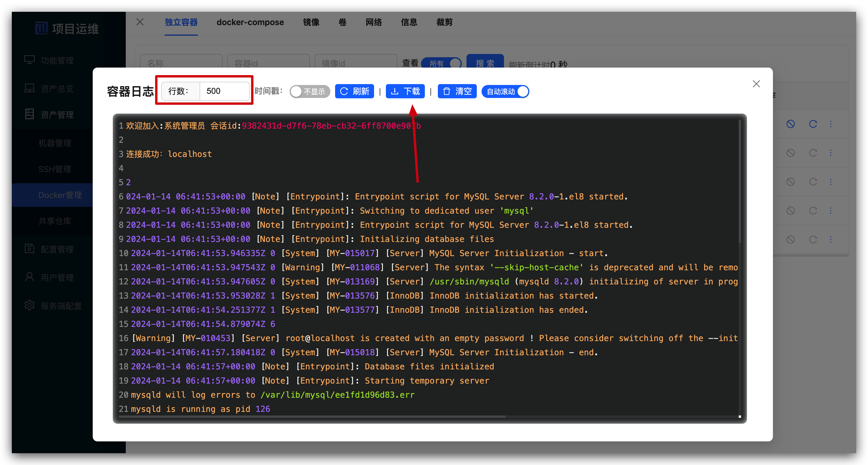Close the container log dialog
The width and height of the screenshot is (868, 465).
[756, 84]
